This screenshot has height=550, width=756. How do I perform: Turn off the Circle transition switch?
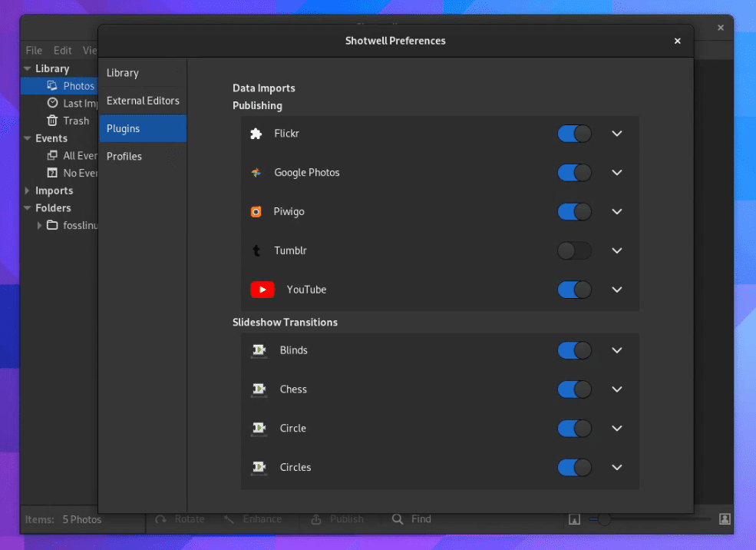tap(574, 429)
